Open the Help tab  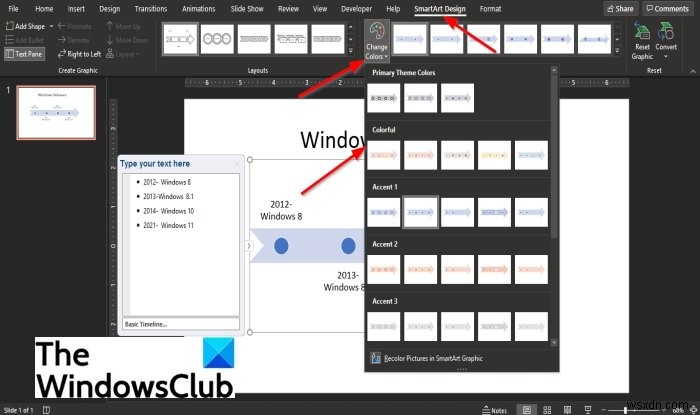pyautogui.click(x=393, y=8)
